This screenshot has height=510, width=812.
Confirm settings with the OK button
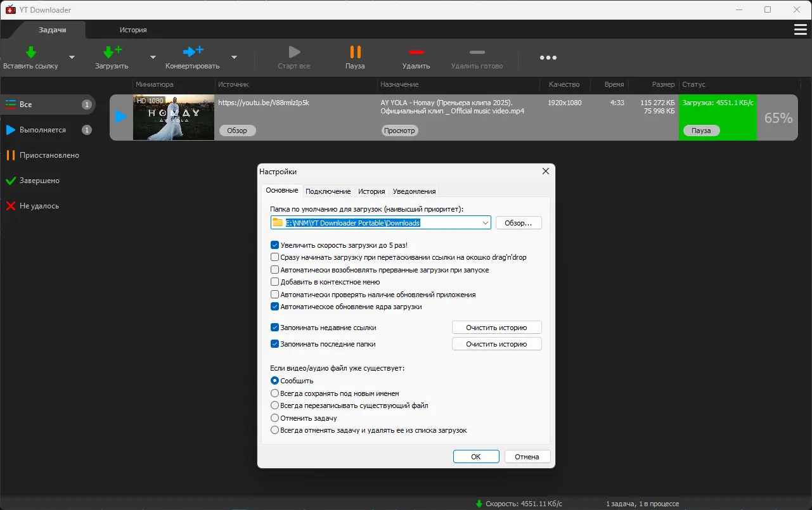(x=476, y=457)
